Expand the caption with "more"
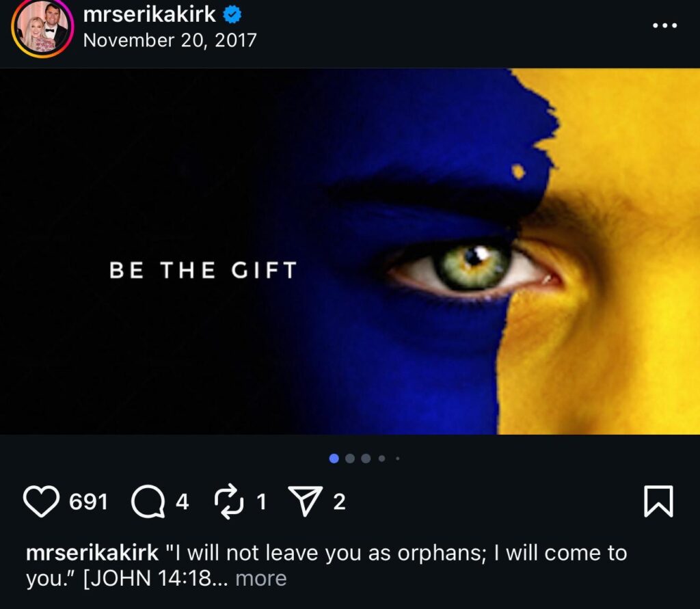700x609 pixels. 261,579
